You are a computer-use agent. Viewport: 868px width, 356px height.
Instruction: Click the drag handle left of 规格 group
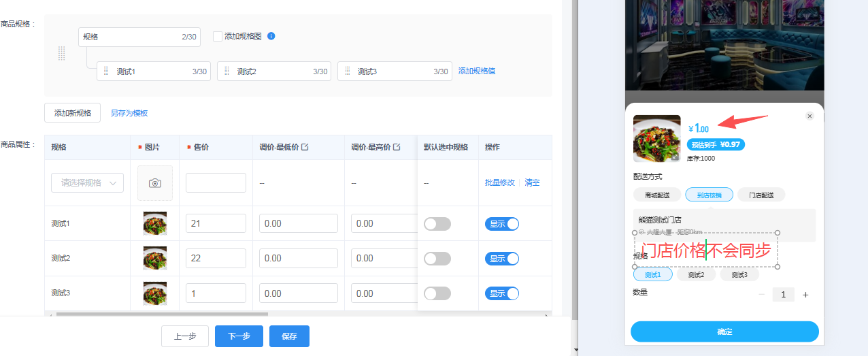(x=62, y=54)
